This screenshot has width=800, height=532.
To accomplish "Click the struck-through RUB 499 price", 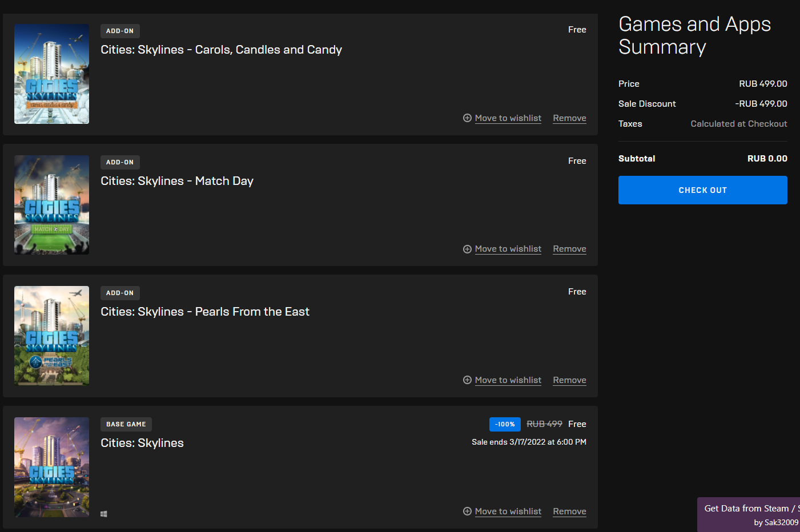I will [544, 424].
